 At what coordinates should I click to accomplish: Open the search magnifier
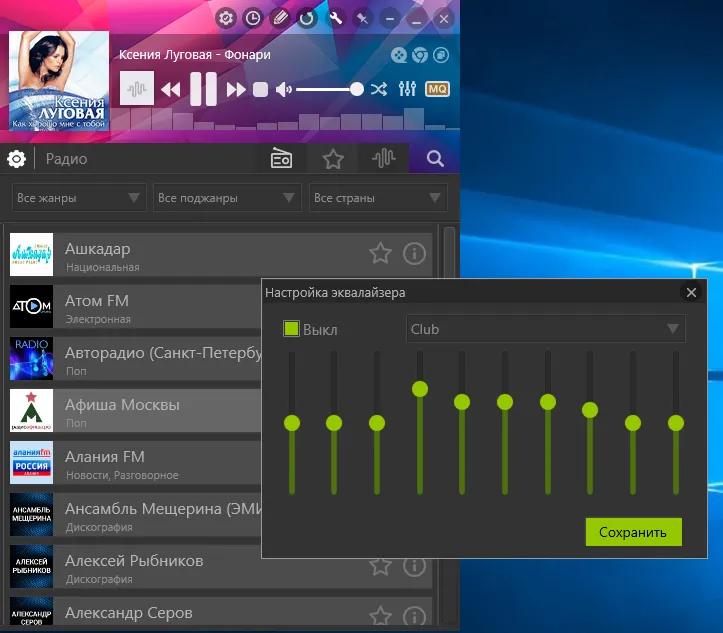coord(435,159)
